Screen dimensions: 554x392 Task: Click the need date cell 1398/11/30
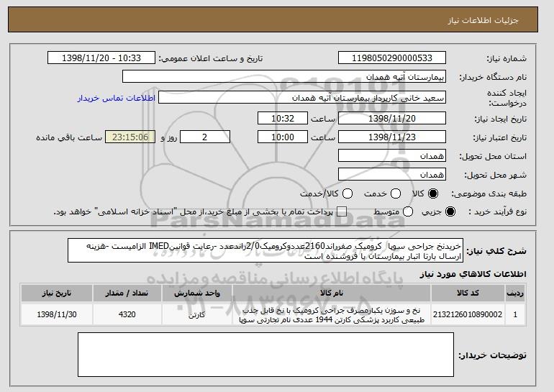point(57,314)
